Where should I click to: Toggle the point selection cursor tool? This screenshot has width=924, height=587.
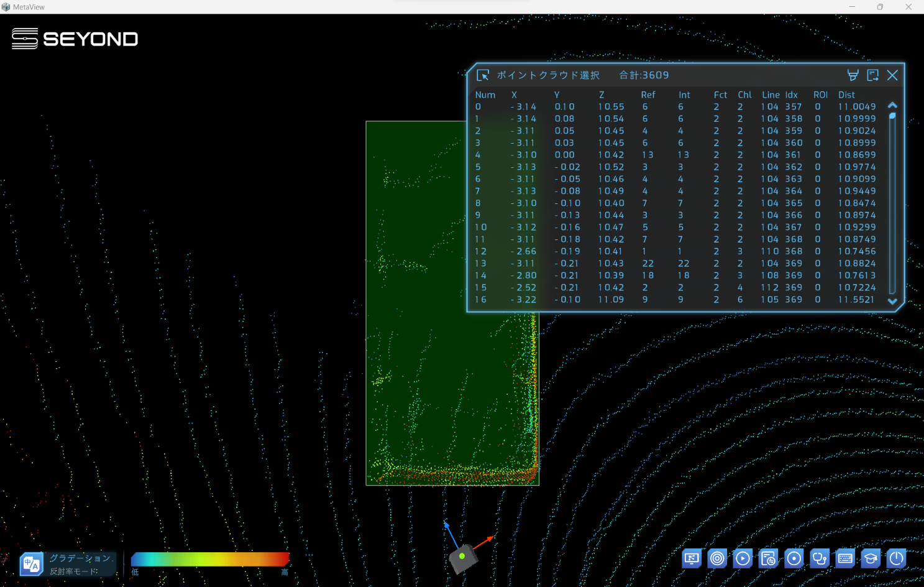click(x=483, y=75)
